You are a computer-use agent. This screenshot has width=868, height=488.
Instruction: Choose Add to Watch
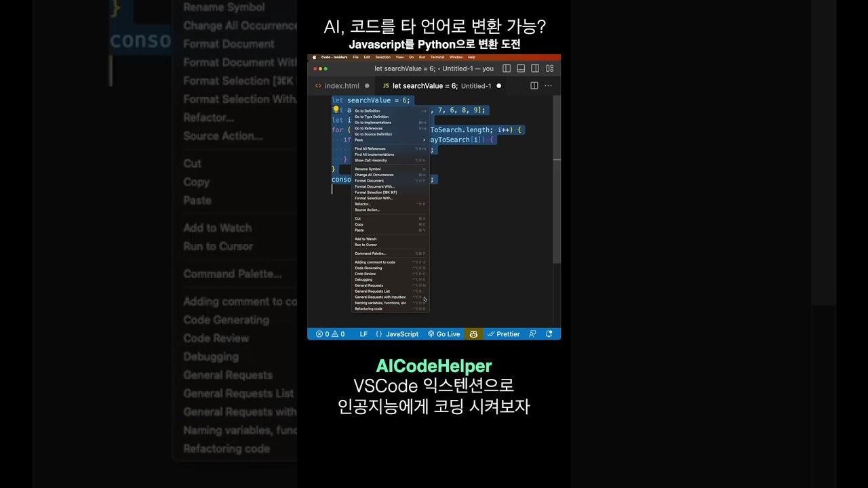click(390, 239)
